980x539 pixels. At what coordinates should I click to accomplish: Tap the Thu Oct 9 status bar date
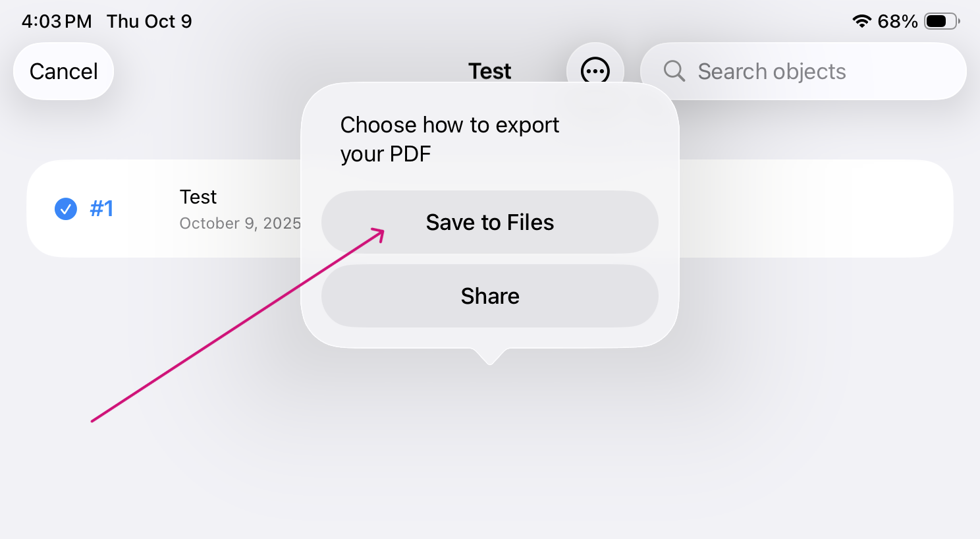[150, 21]
